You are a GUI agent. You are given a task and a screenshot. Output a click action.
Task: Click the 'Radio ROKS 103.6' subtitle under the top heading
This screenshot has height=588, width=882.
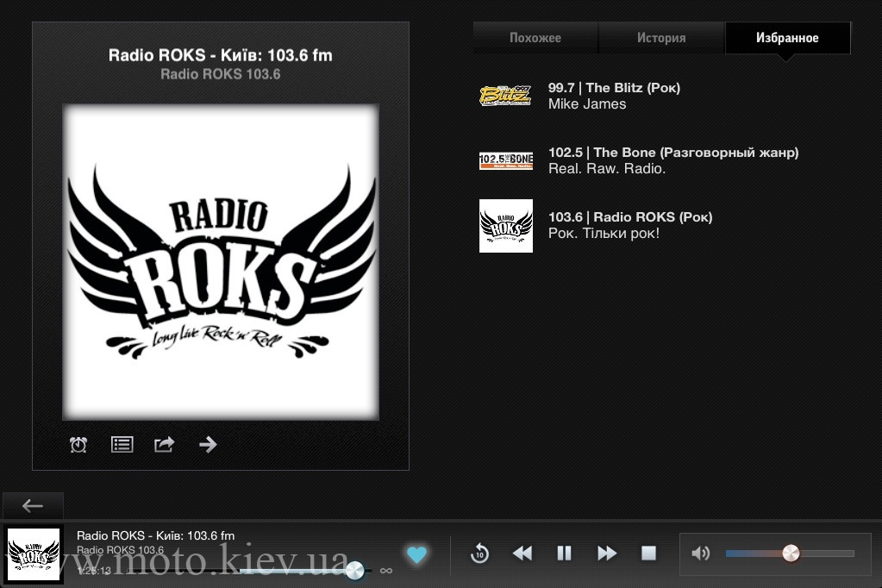[x=221, y=74]
